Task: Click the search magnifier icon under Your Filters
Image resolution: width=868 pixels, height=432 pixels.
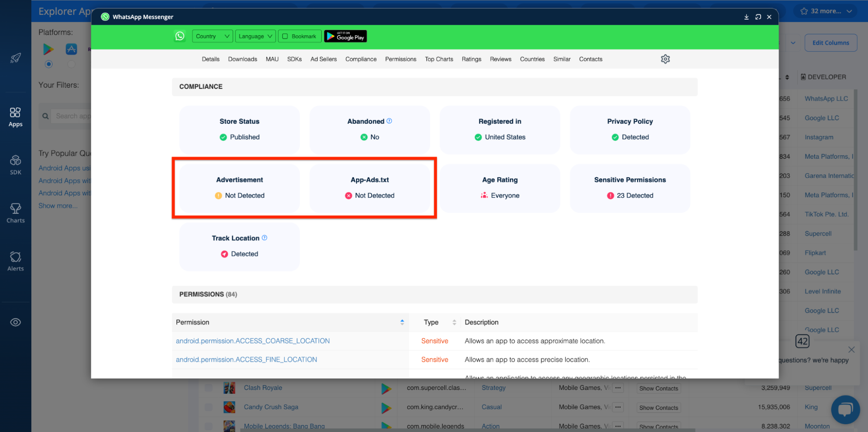Action: [x=45, y=116]
